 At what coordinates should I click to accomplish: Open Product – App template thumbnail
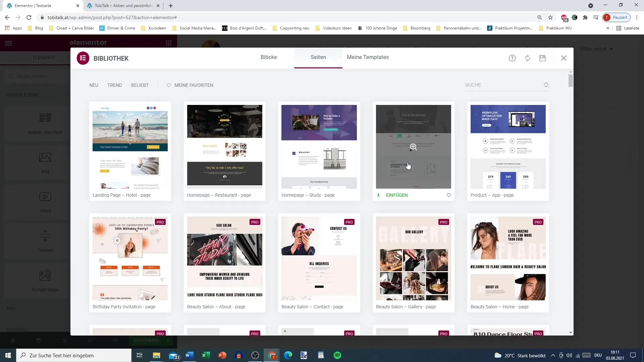(x=508, y=147)
